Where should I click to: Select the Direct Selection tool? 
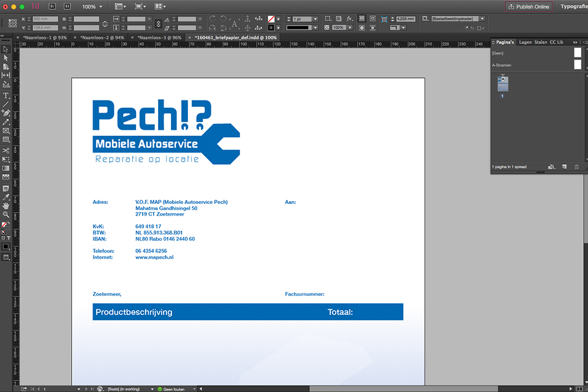point(6,58)
